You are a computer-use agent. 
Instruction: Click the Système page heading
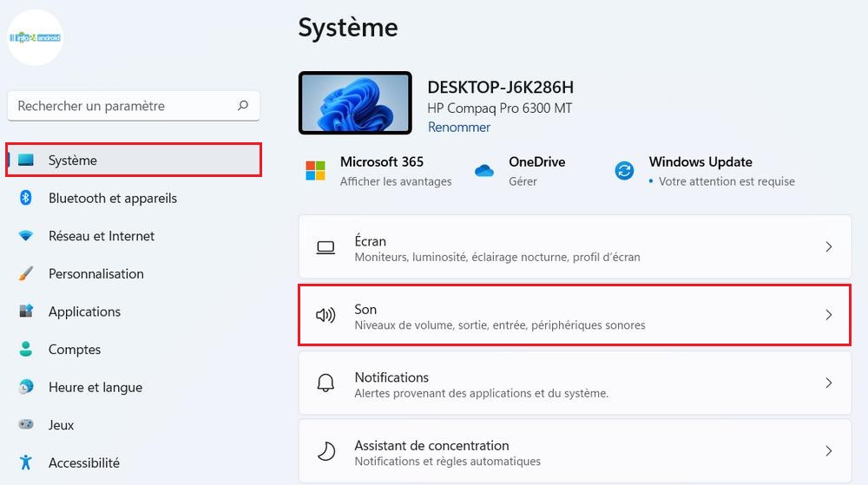(x=348, y=28)
